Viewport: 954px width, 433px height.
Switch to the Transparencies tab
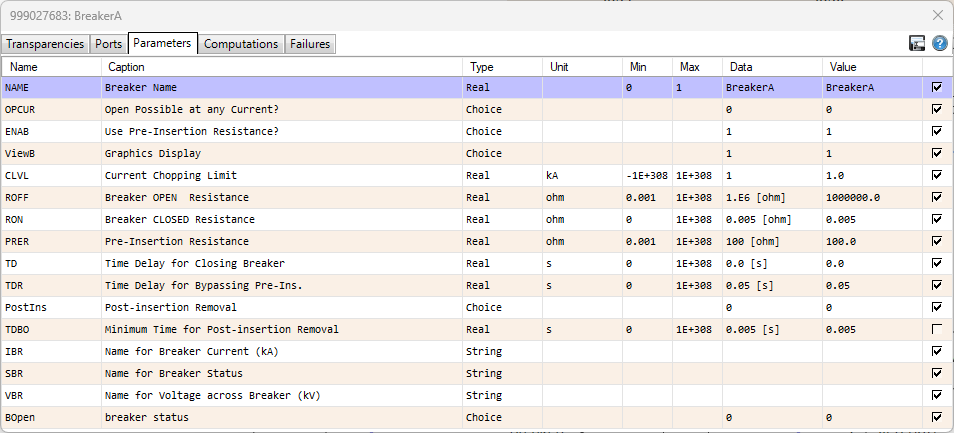(45, 44)
